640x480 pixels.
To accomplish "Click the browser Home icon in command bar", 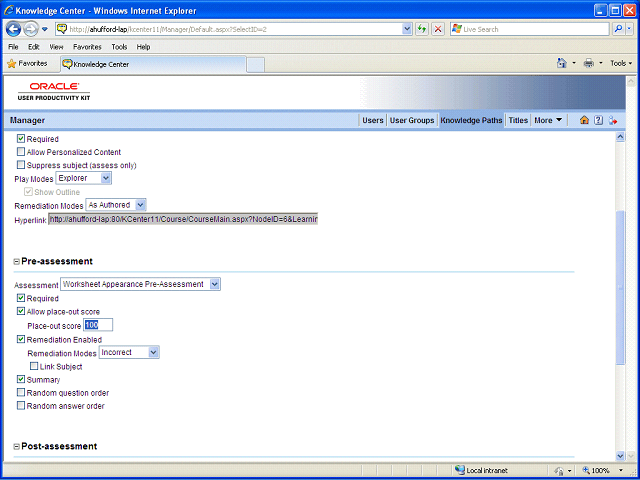I will [x=562, y=63].
